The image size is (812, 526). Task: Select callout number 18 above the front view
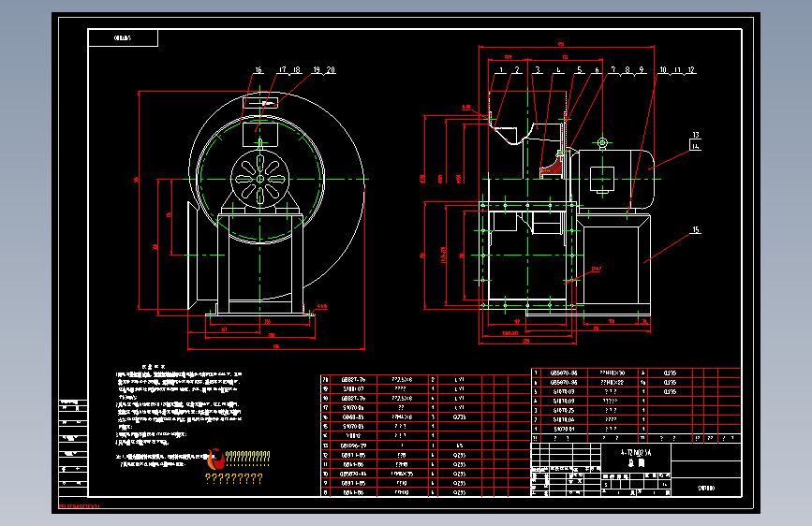(296, 69)
